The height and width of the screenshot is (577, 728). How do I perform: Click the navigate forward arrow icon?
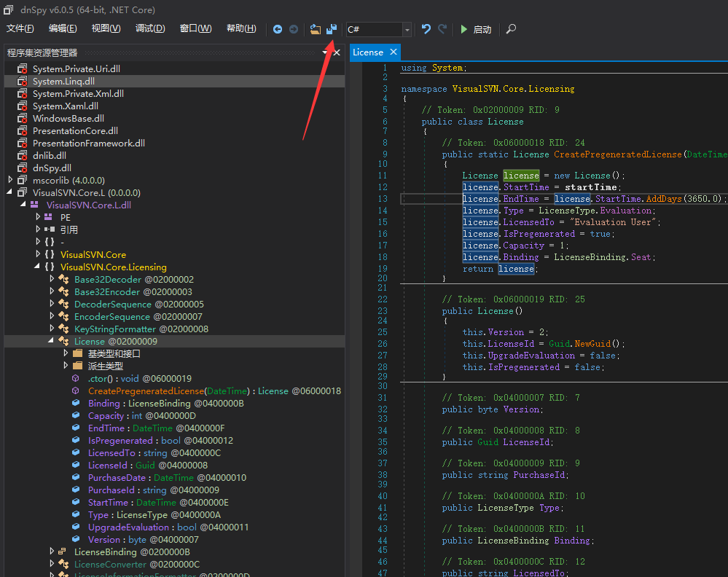pyautogui.click(x=294, y=29)
